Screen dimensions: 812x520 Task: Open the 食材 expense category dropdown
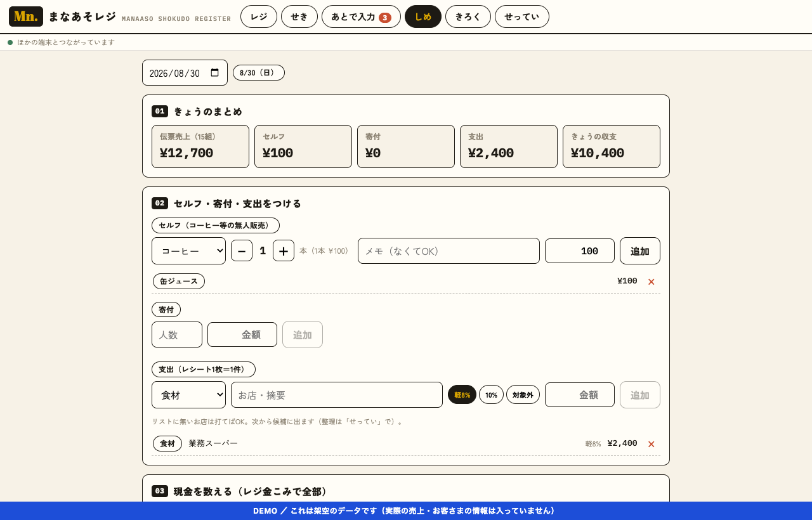[188, 394]
